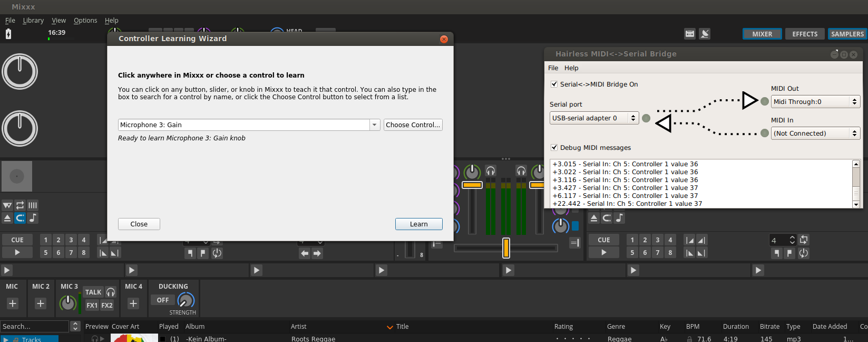Viewport: 868px width, 342px height.
Task: Click the orange crossfader handle
Action: 506,248
